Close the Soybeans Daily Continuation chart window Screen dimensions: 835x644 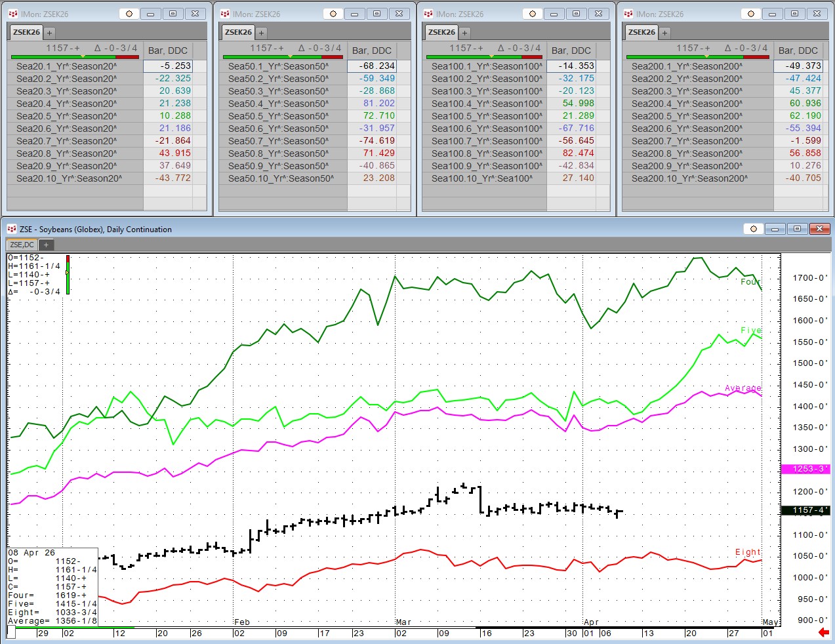[x=820, y=229]
